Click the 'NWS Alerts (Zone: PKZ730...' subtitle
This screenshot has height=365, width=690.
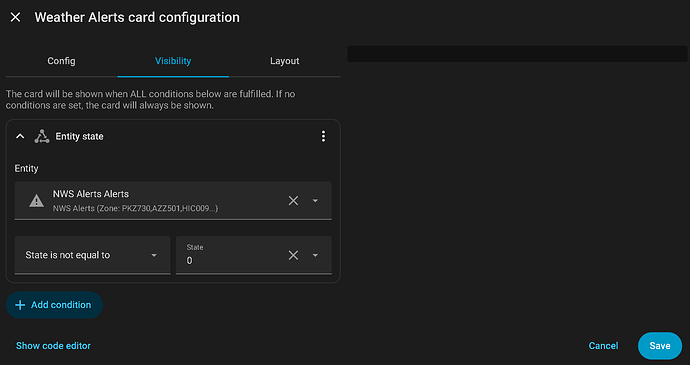(x=136, y=208)
